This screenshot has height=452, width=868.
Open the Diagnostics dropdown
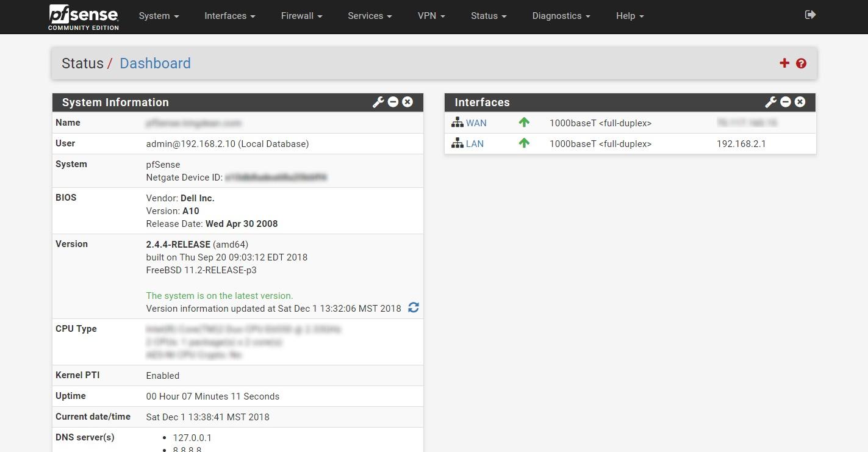click(560, 16)
